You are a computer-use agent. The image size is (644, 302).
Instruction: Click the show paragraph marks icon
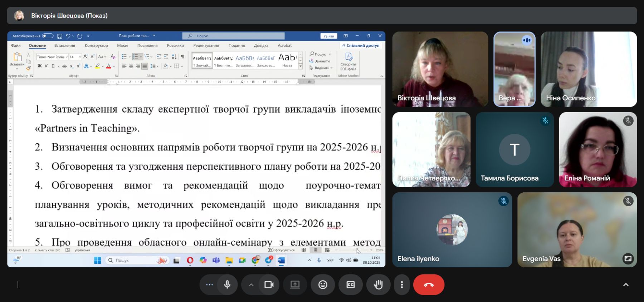[x=182, y=56]
